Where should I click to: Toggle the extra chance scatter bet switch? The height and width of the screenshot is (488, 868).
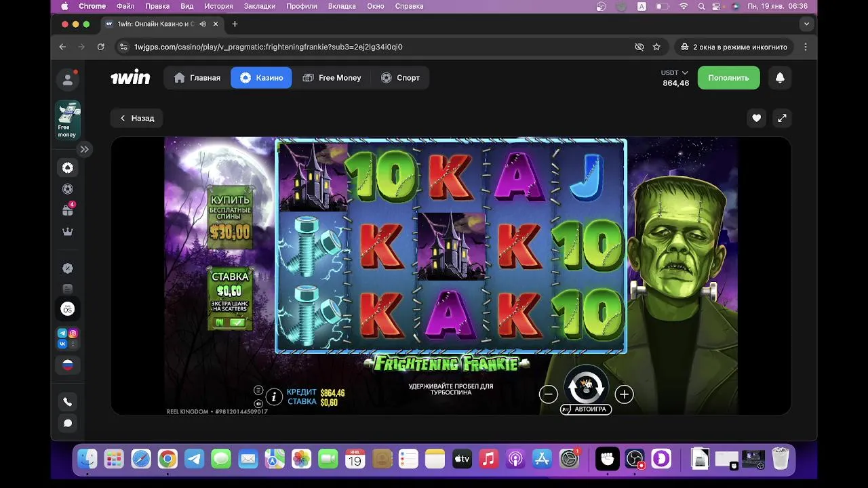(x=230, y=323)
